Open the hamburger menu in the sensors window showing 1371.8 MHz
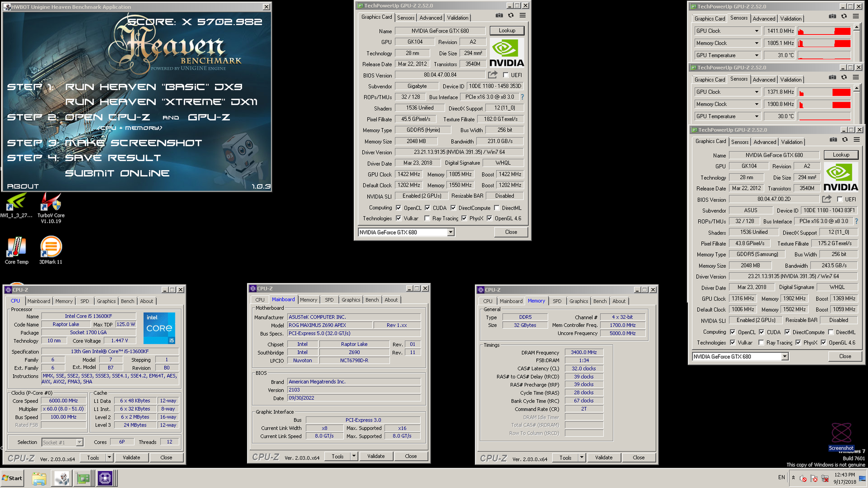 (x=856, y=77)
